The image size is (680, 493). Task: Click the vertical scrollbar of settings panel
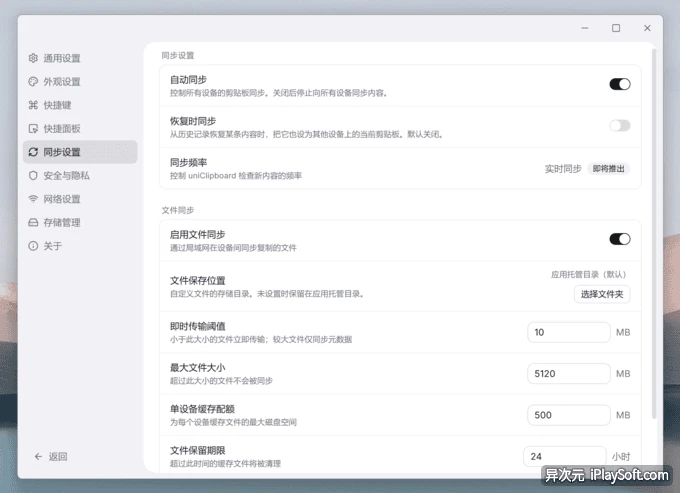pyautogui.click(x=654, y=234)
